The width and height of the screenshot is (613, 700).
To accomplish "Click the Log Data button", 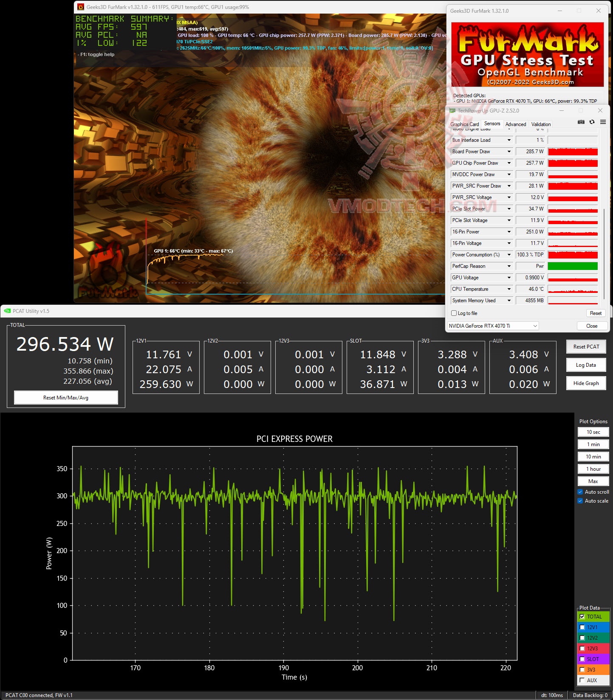I will [586, 365].
